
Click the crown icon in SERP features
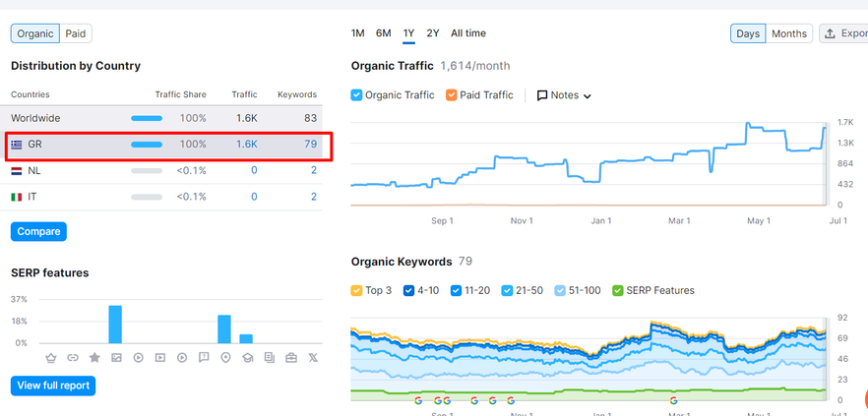coord(50,358)
